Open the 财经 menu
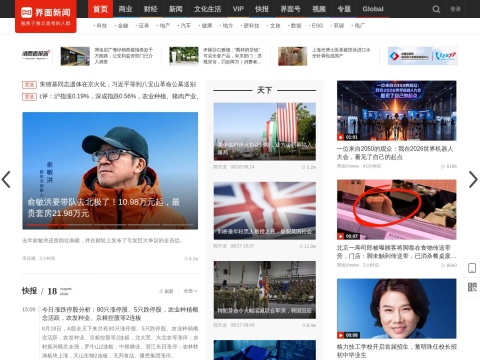The width and height of the screenshot is (480, 360). [150, 9]
